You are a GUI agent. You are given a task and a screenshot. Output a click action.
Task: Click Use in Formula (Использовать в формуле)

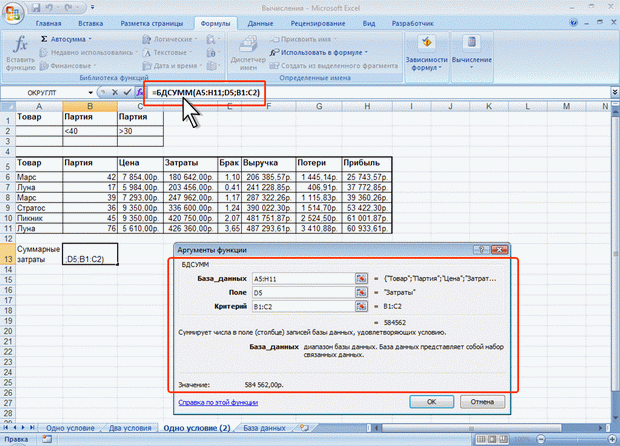pos(319,52)
